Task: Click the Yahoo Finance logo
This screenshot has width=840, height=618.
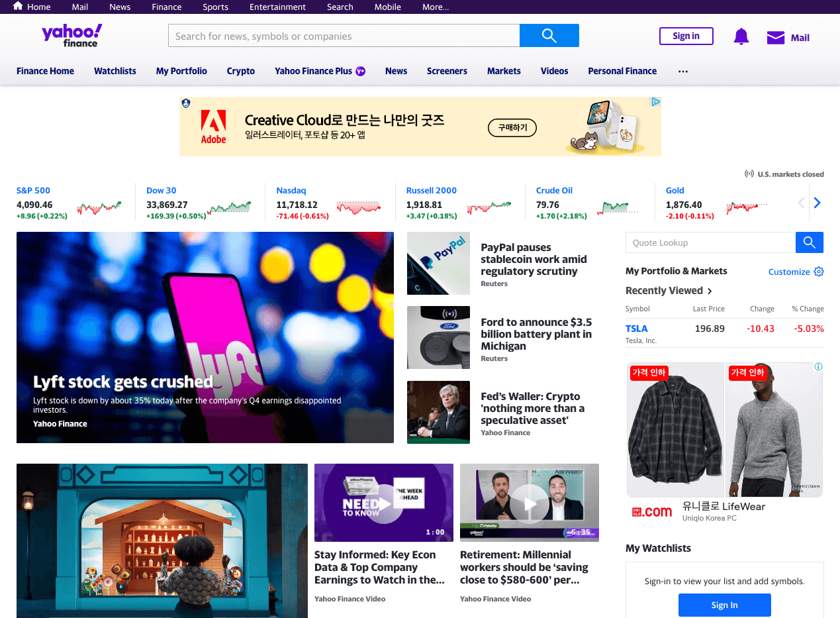Action: 72,35
